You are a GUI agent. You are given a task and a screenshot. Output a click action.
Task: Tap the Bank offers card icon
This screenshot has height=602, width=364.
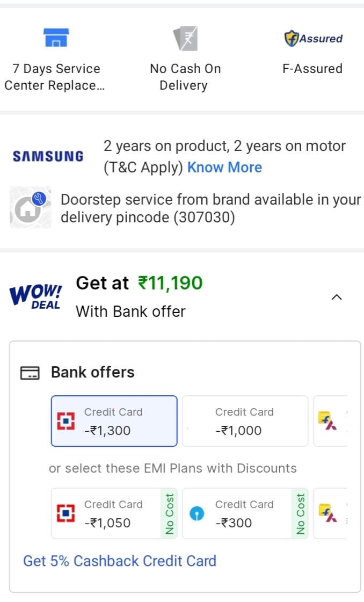[30, 373]
